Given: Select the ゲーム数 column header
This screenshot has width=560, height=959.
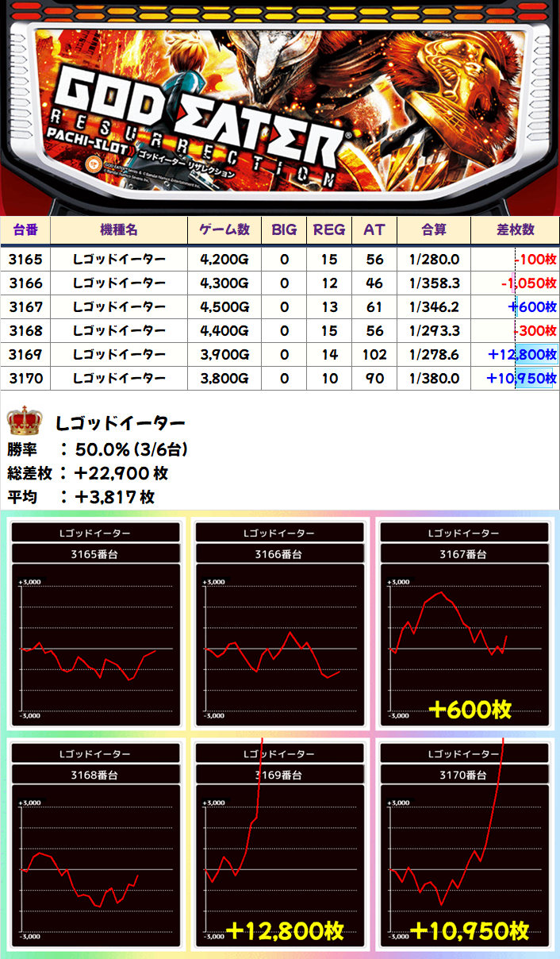Looking at the screenshot, I should (x=224, y=230).
